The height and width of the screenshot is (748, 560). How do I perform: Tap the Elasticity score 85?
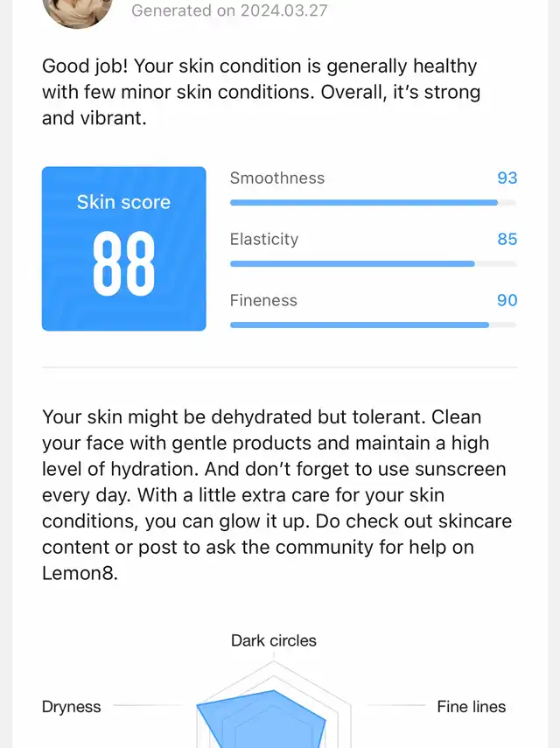[507, 239]
